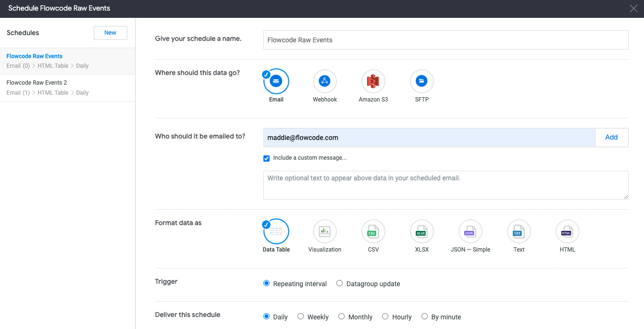
Task: Edit the schedule name field
Action: point(446,40)
